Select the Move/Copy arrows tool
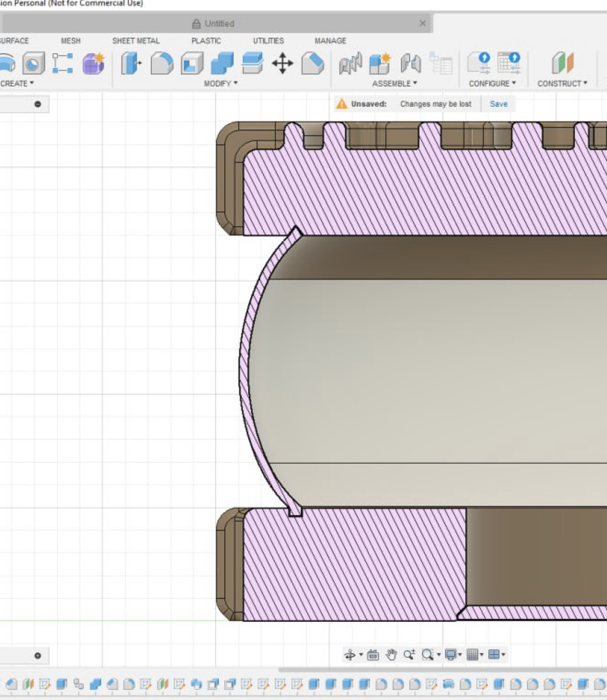Viewport: 607px width, 700px height. [282, 63]
